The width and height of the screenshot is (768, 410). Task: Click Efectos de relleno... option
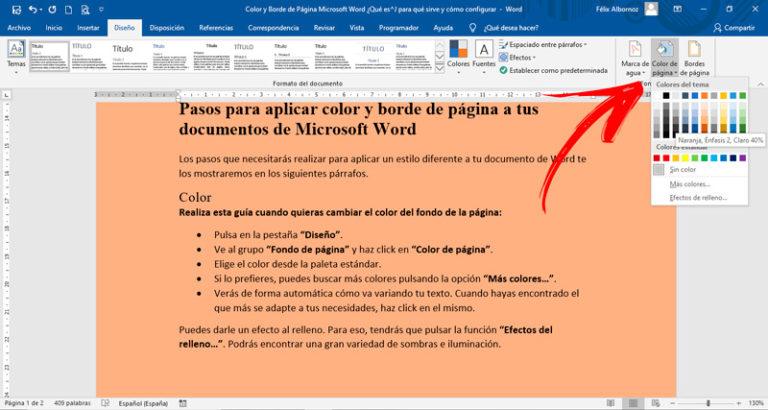pyautogui.click(x=699, y=198)
